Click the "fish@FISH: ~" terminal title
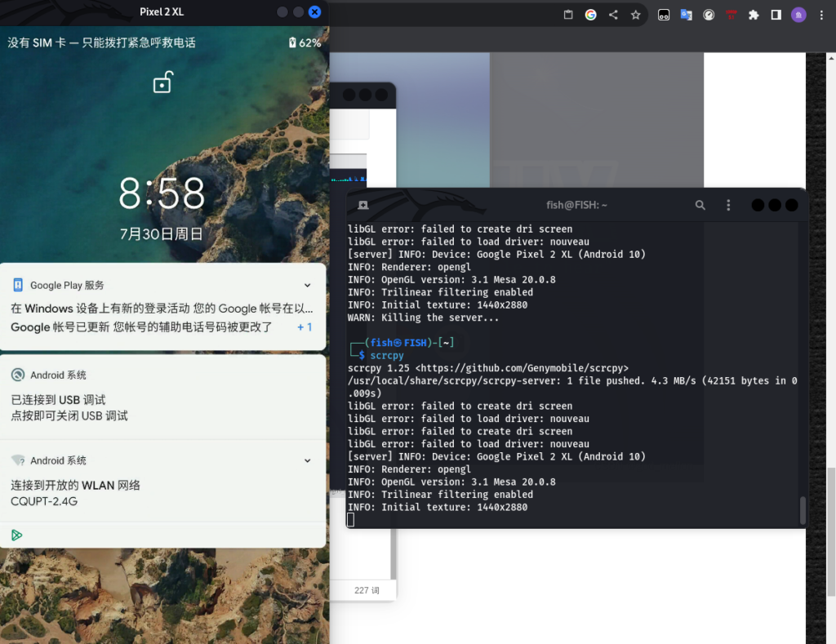The height and width of the screenshot is (644, 836). [577, 205]
